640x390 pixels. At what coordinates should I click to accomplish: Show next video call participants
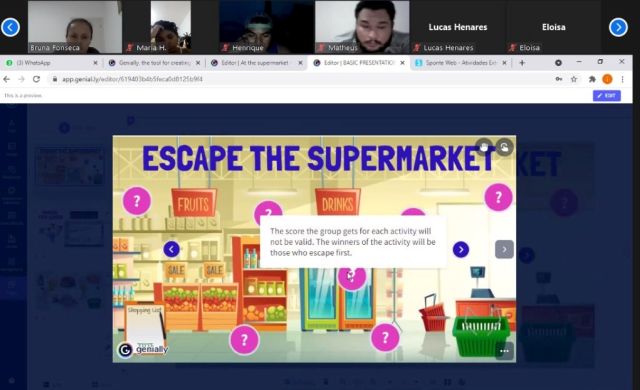coord(618,27)
